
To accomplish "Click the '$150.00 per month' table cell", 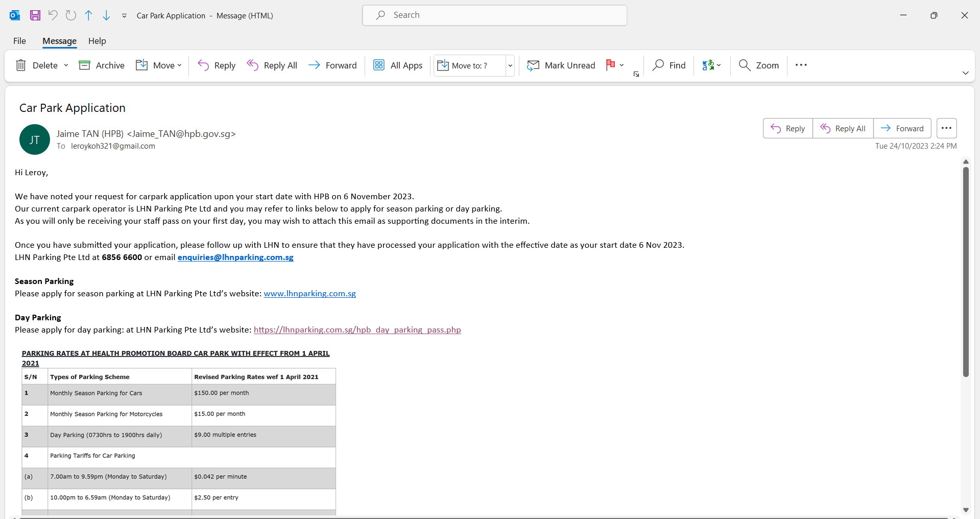I will tap(264, 394).
